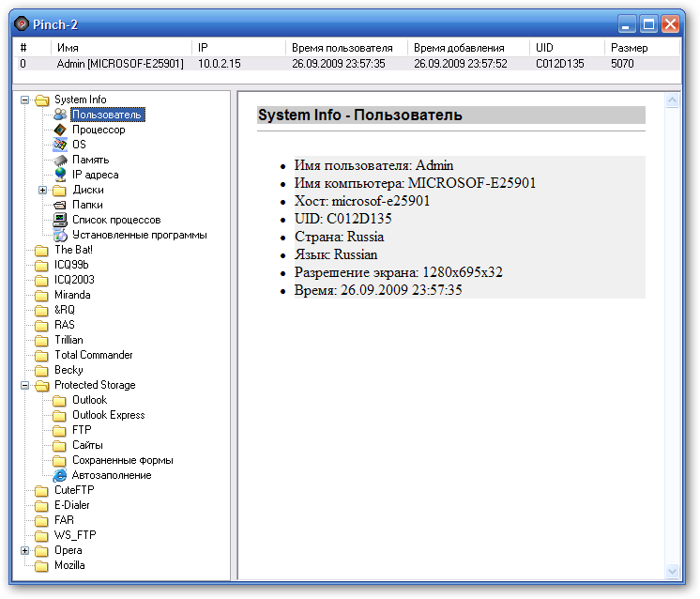This screenshot has height=599, width=700.
Task: Click the globe icon beside IP адреса
Action: tap(60, 175)
